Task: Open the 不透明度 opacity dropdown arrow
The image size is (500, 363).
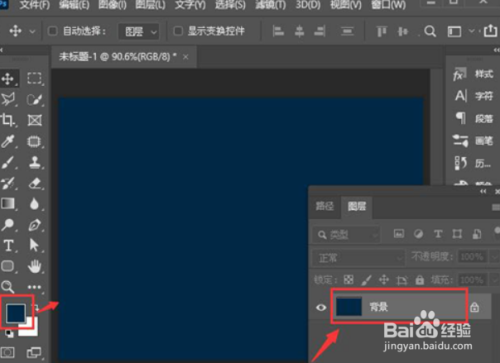Action: pos(494,257)
